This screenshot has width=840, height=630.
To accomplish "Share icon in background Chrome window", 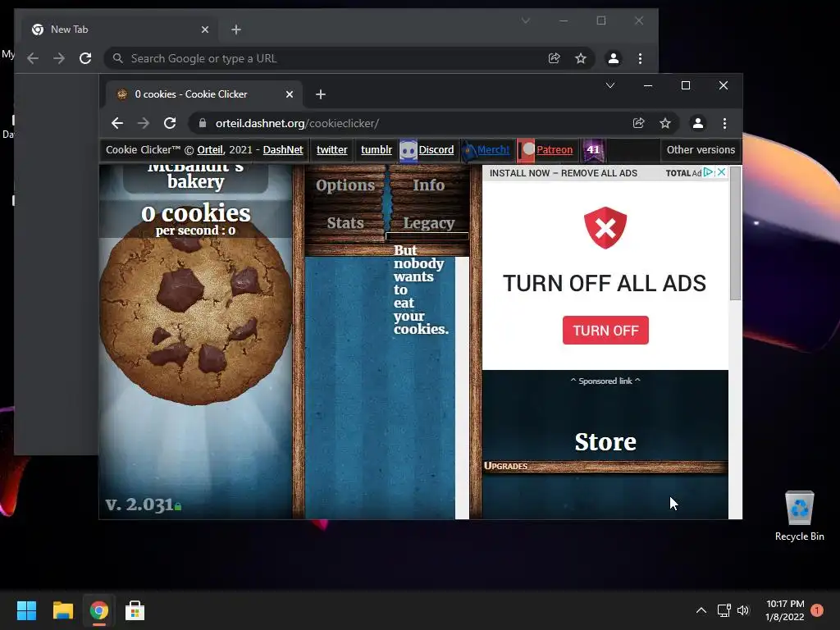I will click(554, 58).
